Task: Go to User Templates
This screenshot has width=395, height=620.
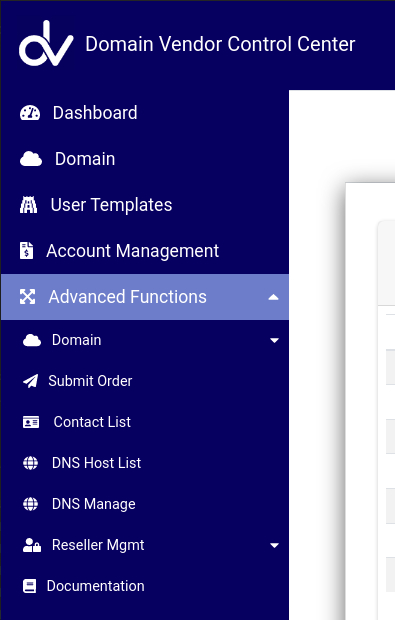Action: (145, 205)
